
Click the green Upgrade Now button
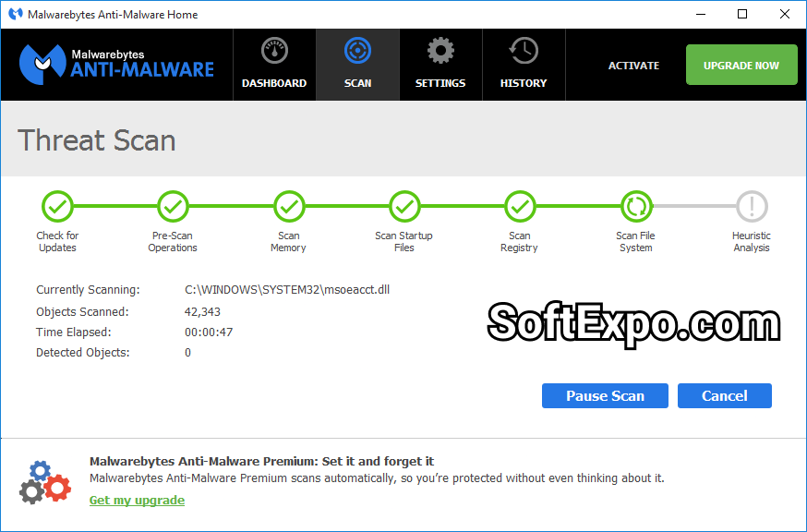(741, 66)
